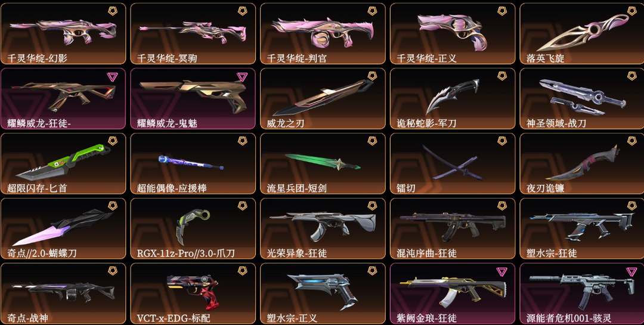The height and width of the screenshot is (325, 644).
Task: Select the 耀鳞威龙-鬼魅 skin card
Action: tap(193, 98)
